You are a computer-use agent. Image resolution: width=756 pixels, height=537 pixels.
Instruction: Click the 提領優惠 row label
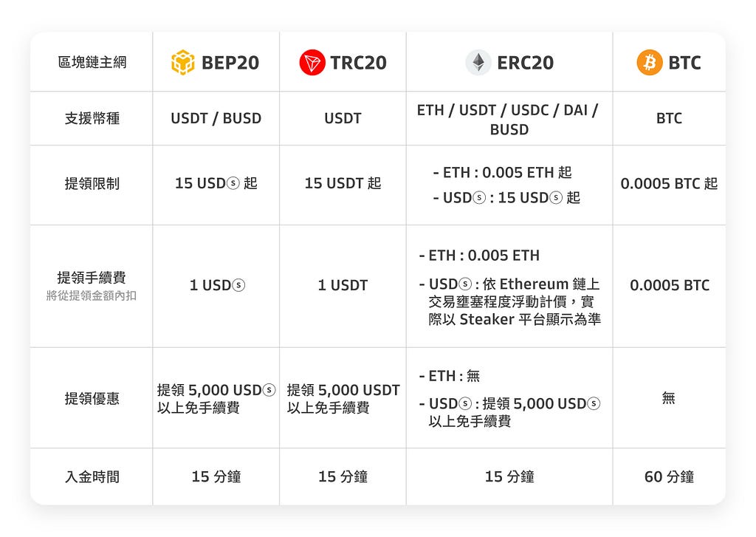point(92,399)
